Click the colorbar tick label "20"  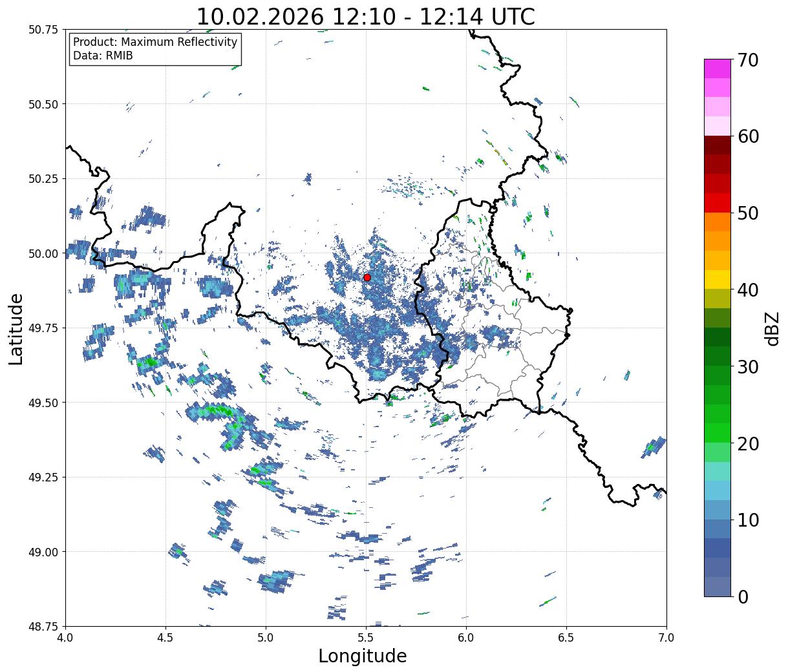[748, 443]
